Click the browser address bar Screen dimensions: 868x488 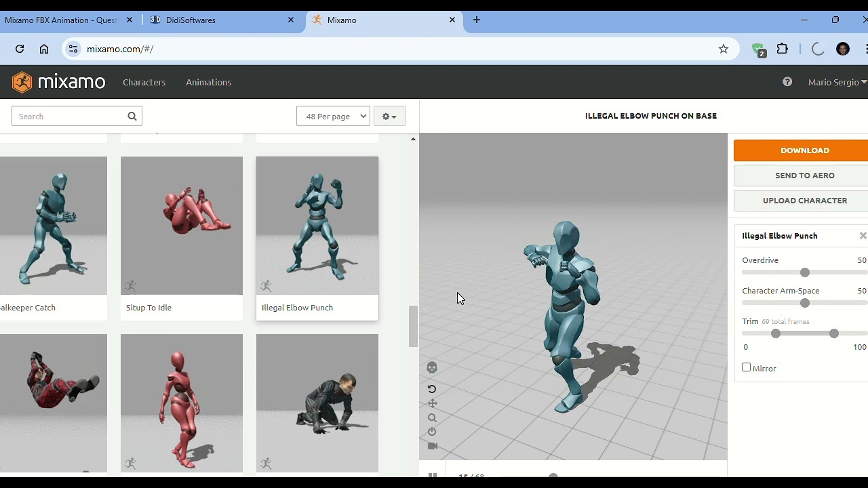(400, 49)
